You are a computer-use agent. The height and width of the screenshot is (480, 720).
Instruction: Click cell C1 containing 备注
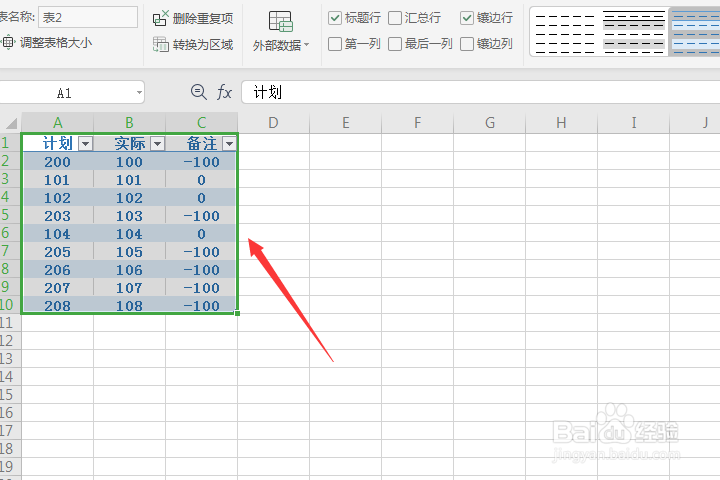[x=202, y=143]
